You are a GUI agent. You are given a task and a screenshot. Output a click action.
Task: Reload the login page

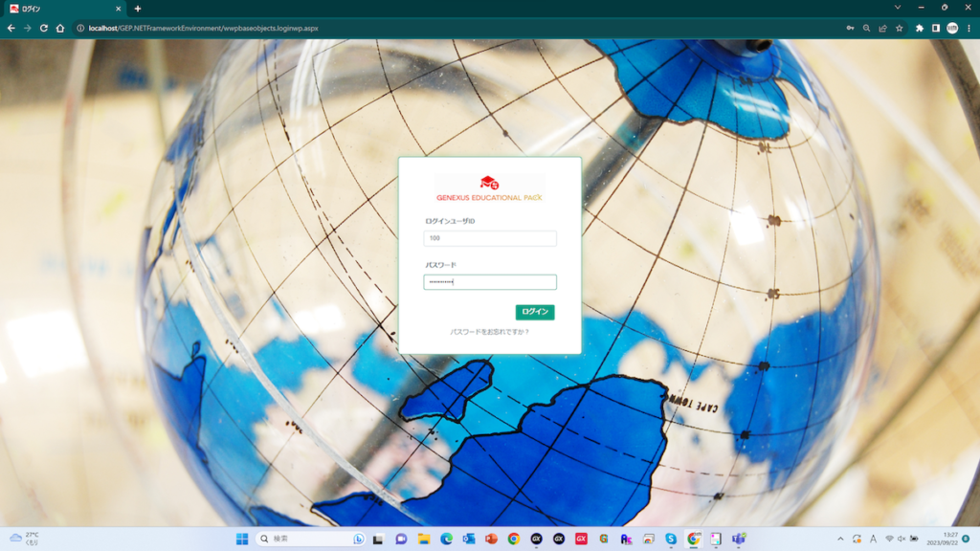[x=44, y=28]
